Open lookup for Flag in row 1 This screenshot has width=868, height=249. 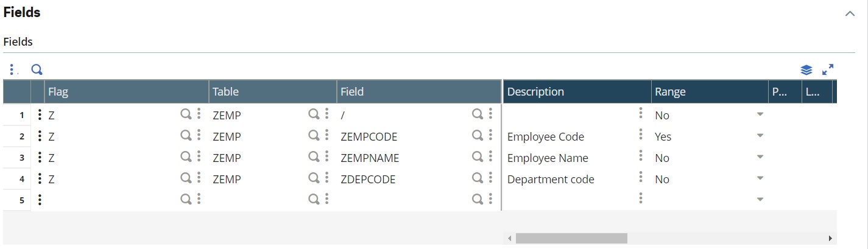[x=186, y=114]
